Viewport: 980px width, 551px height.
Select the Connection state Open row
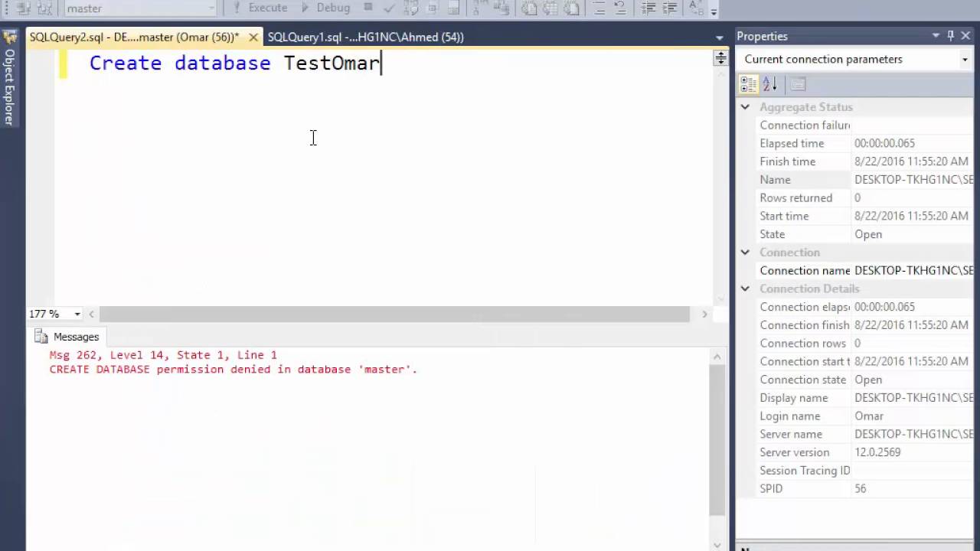866,380
